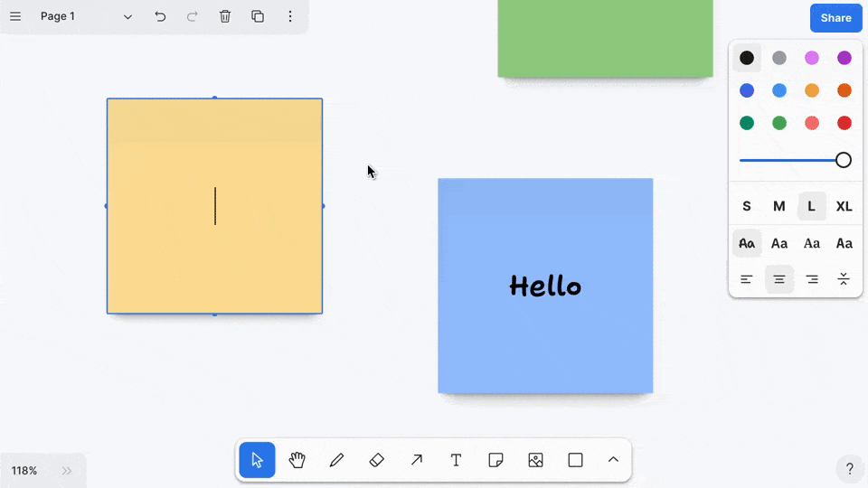Activate the Hand pan tool
The image size is (868, 488).
coord(297,460)
